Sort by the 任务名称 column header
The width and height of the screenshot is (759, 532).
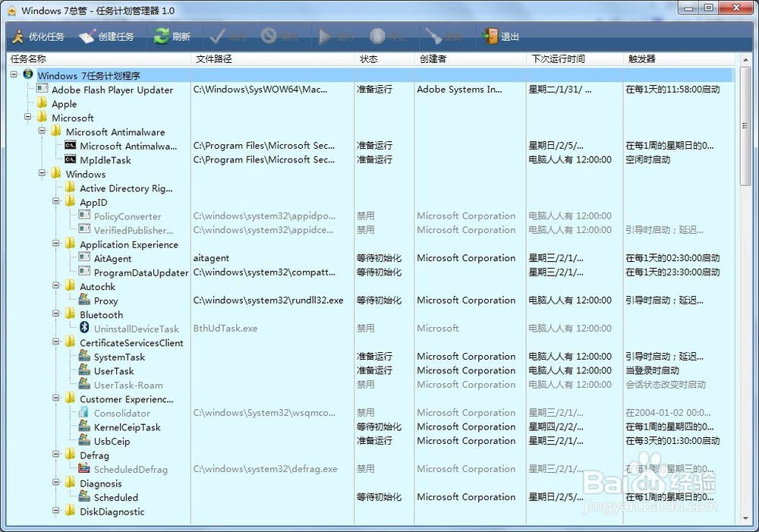[x=99, y=59]
